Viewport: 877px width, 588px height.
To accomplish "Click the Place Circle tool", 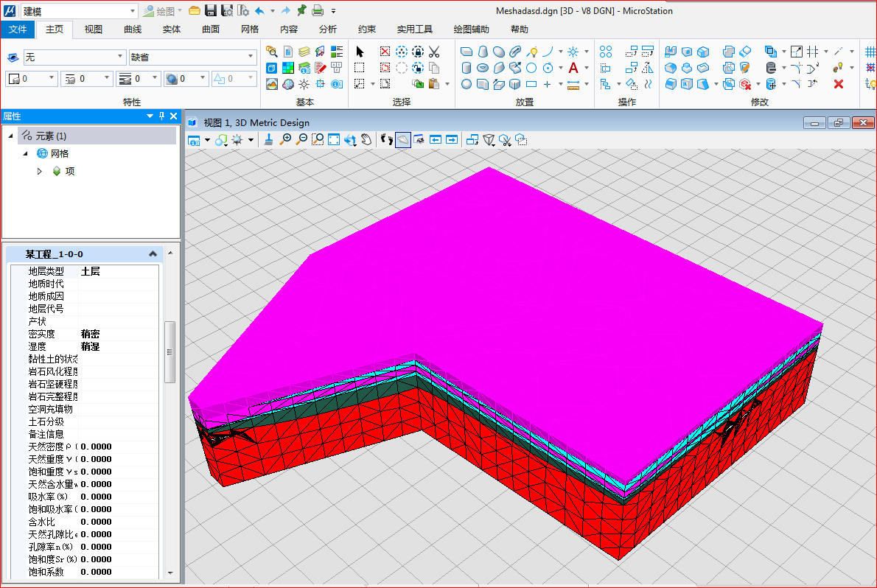I will pyautogui.click(x=531, y=69).
